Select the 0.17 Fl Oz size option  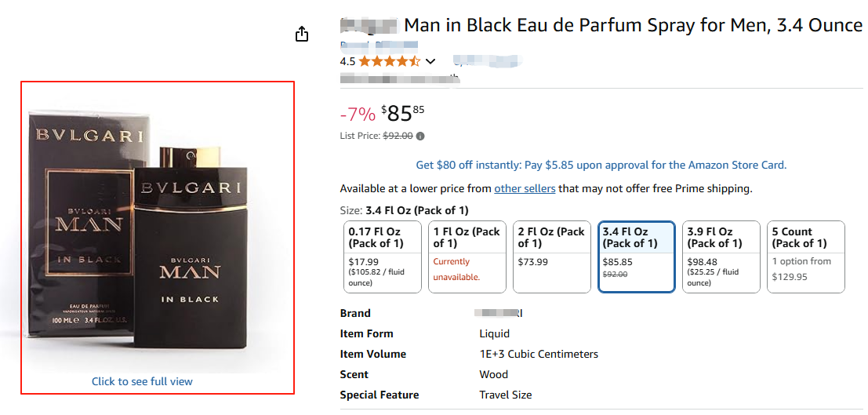382,257
